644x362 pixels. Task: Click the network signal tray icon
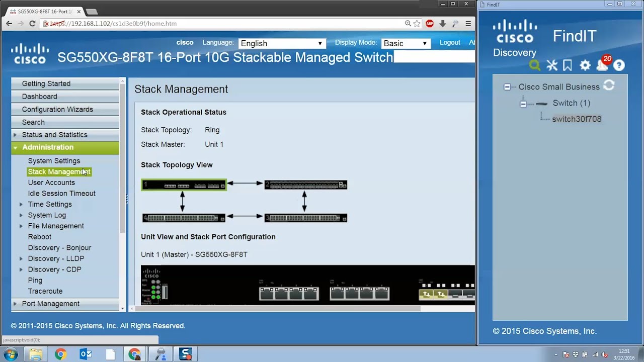(x=595, y=354)
